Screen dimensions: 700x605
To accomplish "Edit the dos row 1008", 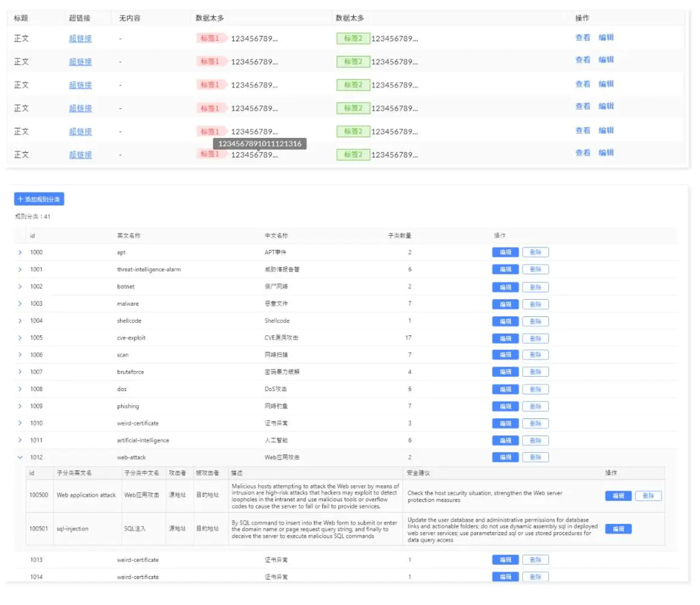I will coord(505,390).
